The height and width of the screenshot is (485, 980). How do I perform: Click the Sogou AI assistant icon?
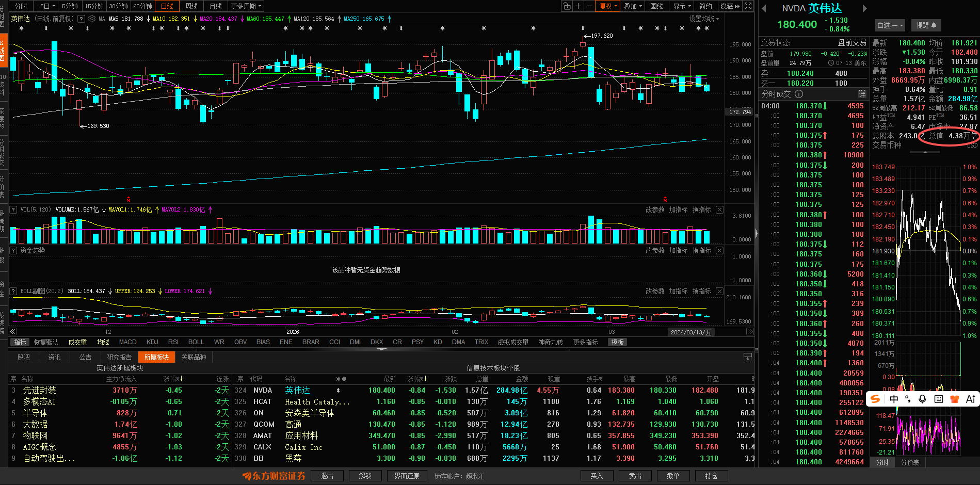click(970, 399)
